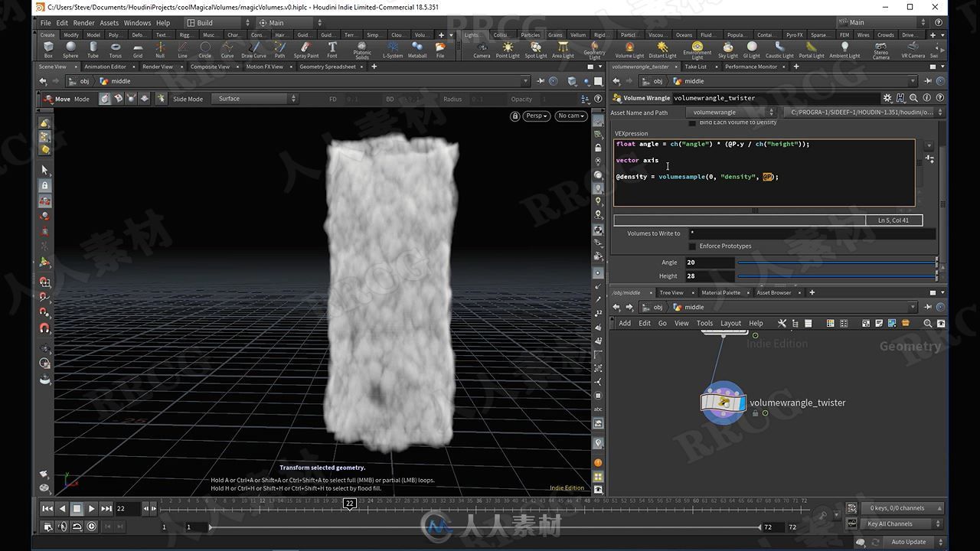Add a Camera from the lights shelf
This screenshot has height=551, width=980.
tap(482, 50)
